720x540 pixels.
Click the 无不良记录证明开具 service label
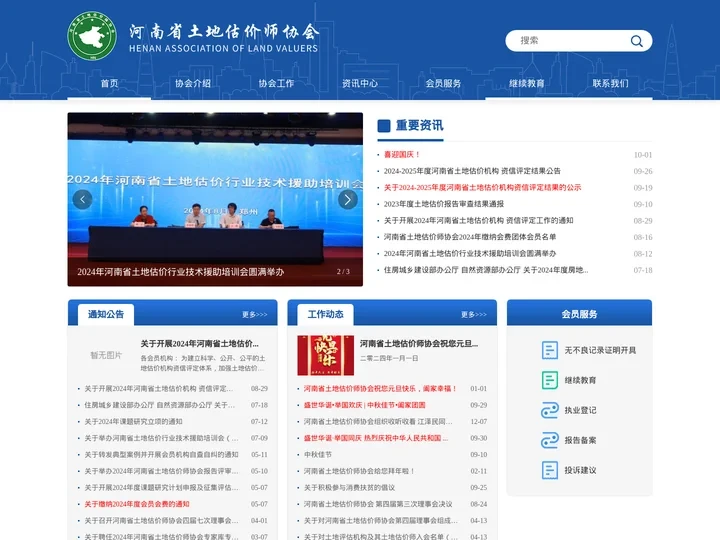click(600, 350)
